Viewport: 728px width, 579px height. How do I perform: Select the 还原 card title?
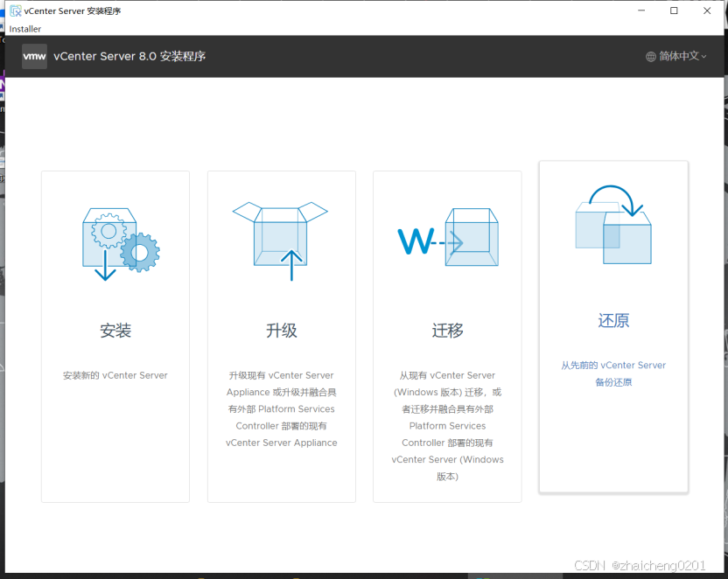(613, 321)
